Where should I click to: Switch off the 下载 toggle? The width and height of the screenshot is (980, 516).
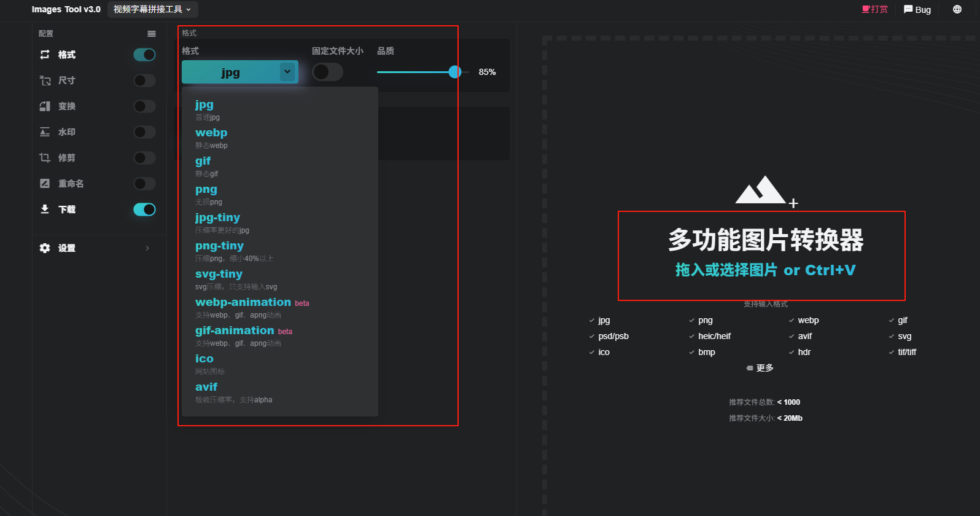[x=144, y=209]
